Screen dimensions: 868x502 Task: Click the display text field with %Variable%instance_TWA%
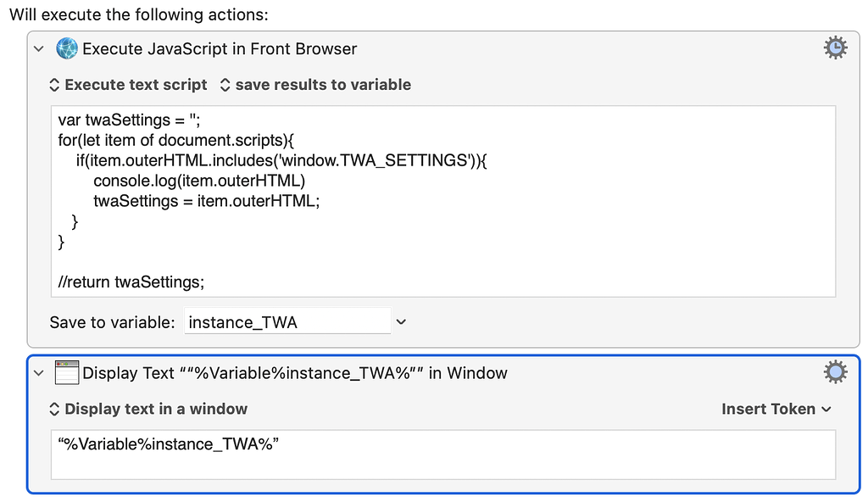pos(443,455)
